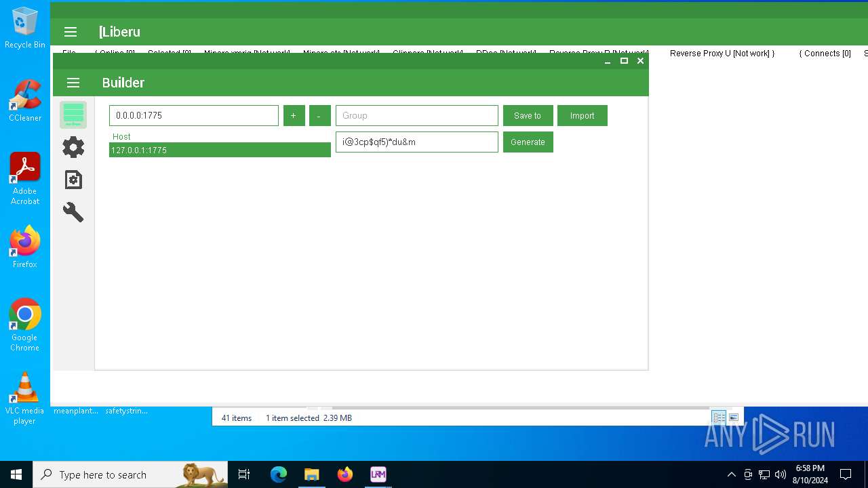Click the minus button to remove host

[319, 115]
